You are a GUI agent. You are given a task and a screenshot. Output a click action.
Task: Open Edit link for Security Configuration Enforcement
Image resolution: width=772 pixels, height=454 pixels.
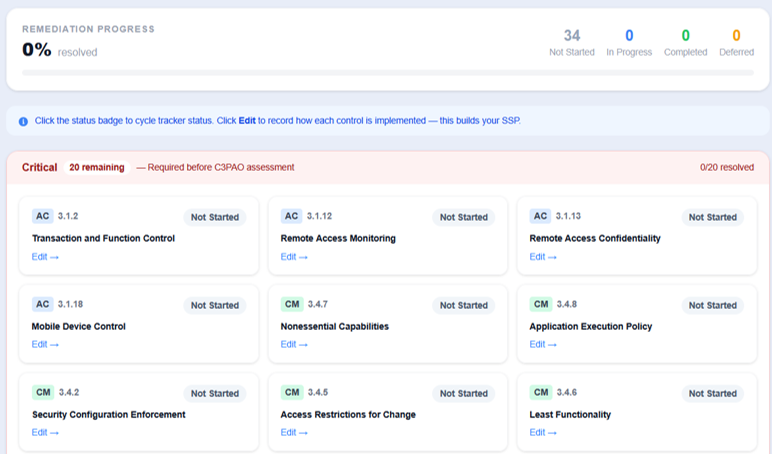(x=45, y=432)
